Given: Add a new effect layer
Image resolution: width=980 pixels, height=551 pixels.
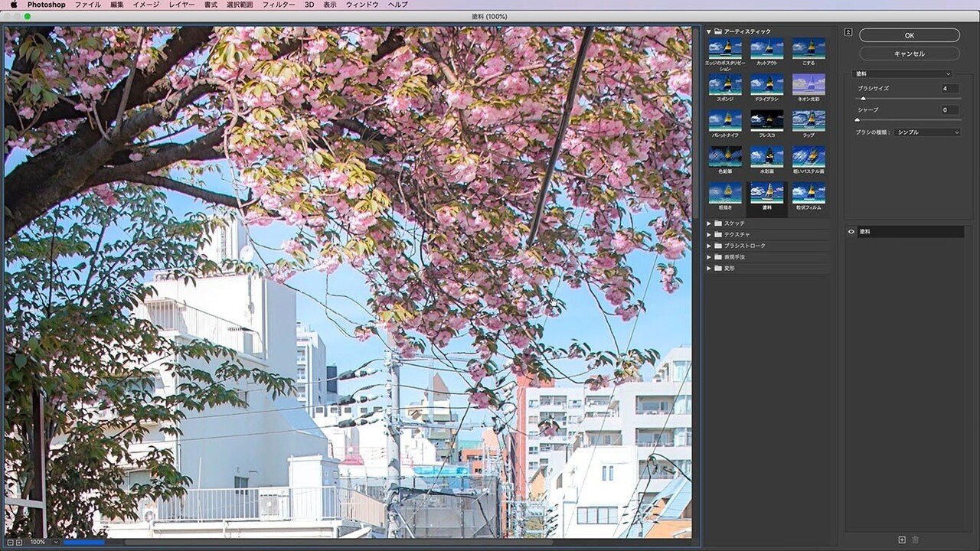Looking at the screenshot, I should (902, 540).
